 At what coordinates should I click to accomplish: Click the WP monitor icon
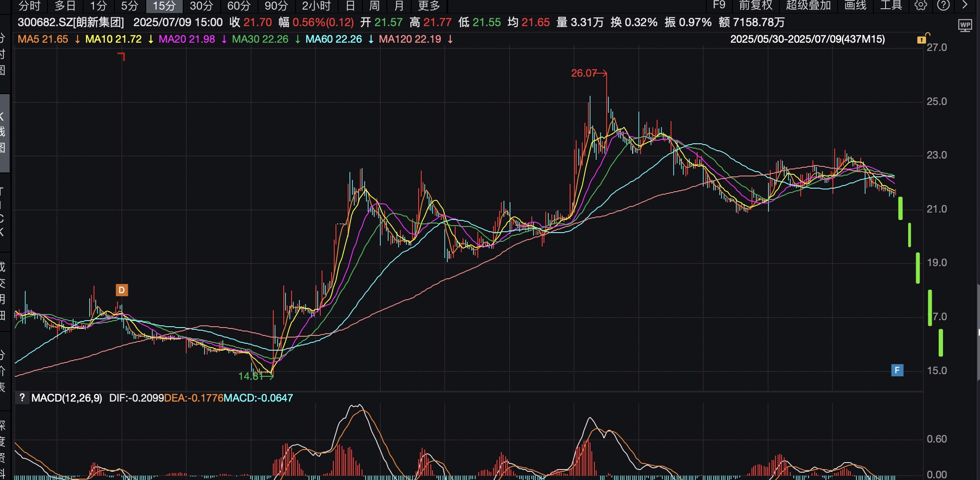pyautogui.click(x=965, y=26)
